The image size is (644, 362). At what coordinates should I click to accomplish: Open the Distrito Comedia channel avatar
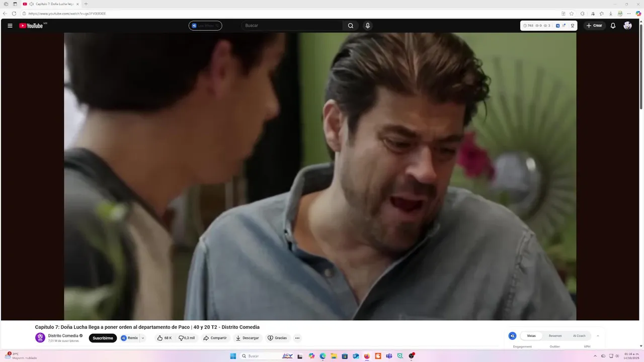coord(40,338)
